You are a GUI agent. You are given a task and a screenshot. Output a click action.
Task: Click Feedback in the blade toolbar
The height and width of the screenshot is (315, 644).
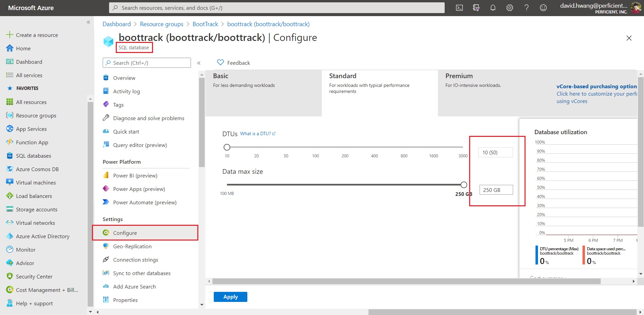[234, 63]
